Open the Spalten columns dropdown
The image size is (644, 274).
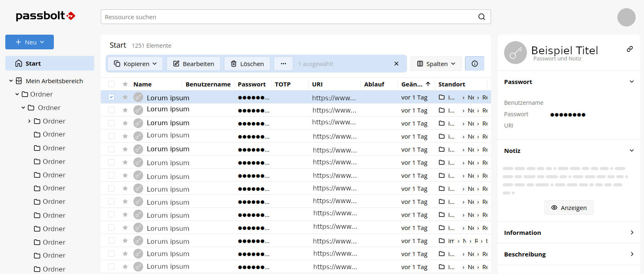[436, 64]
